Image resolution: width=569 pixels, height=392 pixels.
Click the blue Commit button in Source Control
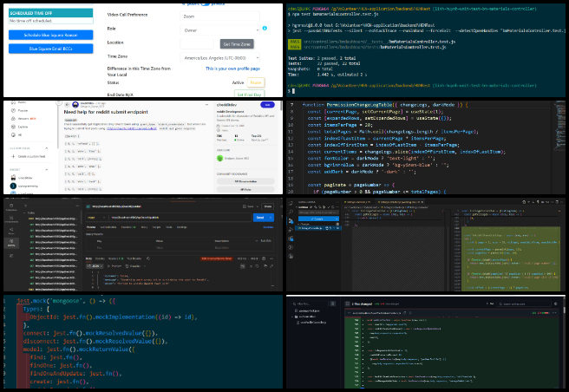[317, 219]
